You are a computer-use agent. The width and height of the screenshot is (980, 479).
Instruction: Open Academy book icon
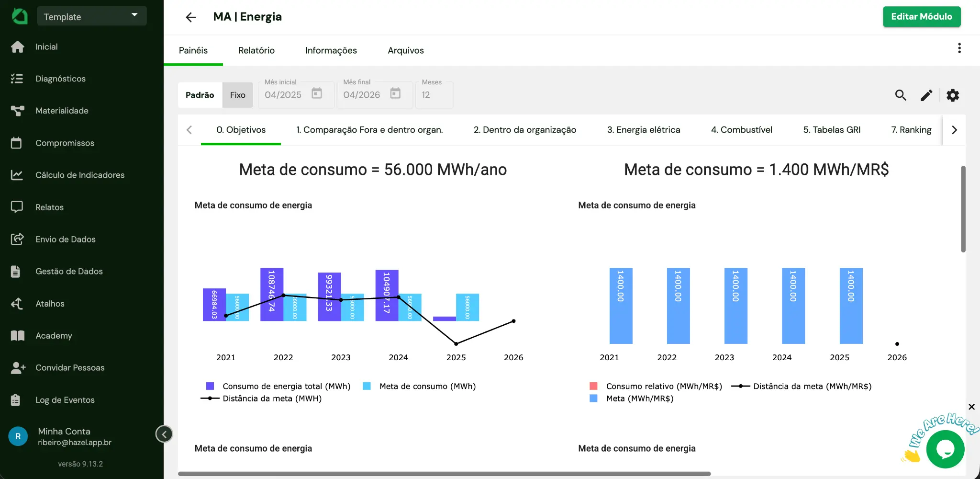click(x=18, y=335)
